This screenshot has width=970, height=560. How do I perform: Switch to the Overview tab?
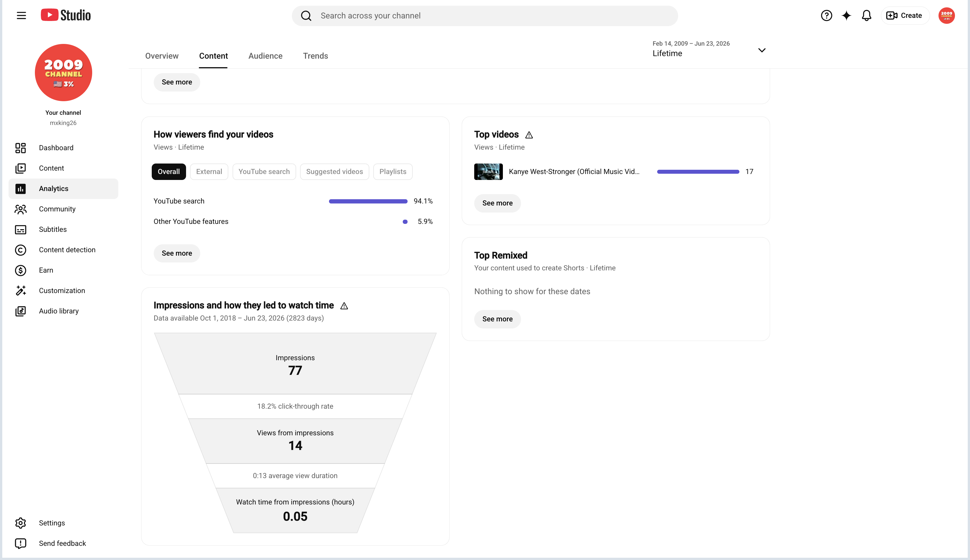click(x=162, y=56)
